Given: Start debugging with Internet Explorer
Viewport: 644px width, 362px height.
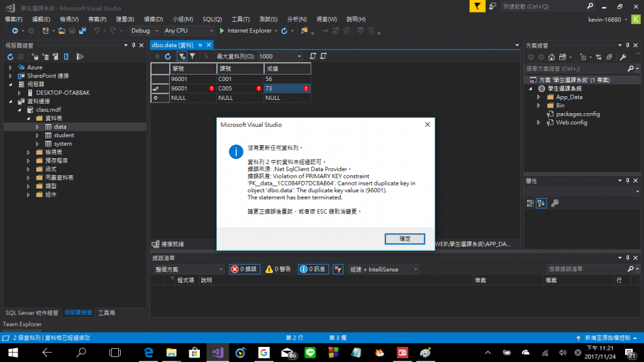Looking at the screenshot, I should click(x=245, y=31).
